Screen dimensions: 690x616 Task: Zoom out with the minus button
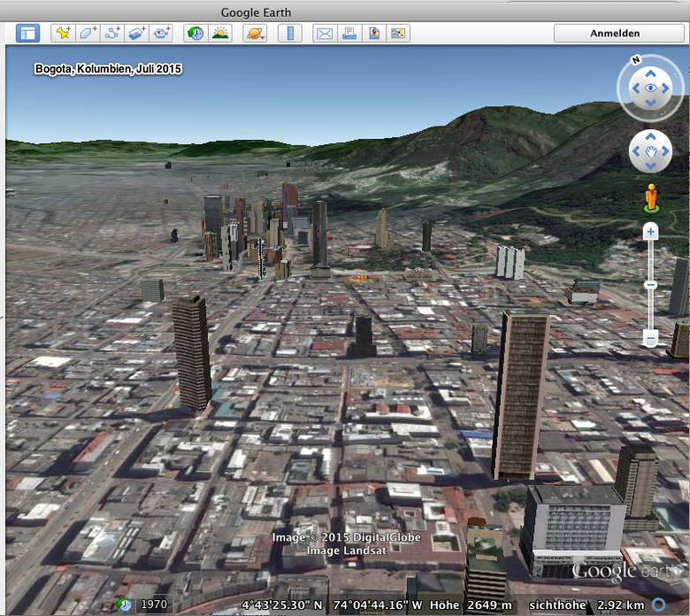click(x=651, y=338)
